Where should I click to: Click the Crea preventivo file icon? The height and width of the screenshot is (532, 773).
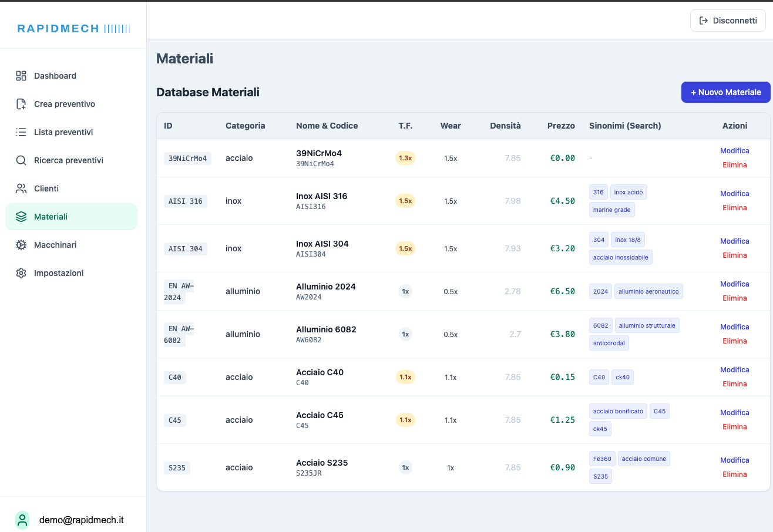pos(21,104)
